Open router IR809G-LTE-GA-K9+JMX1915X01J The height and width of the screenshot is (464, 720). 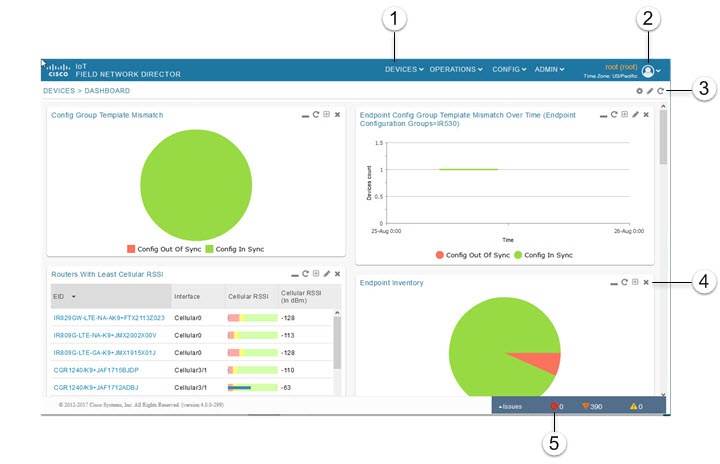click(104, 353)
